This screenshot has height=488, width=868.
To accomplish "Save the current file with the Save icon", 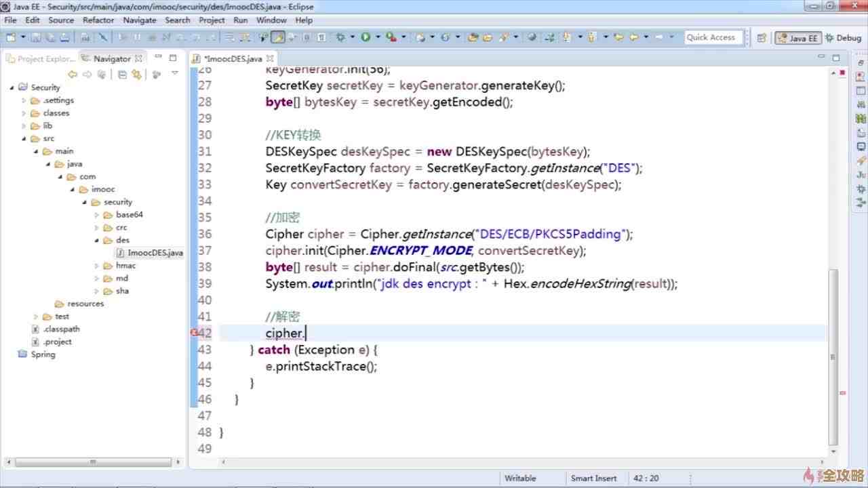I will [37, 37].
